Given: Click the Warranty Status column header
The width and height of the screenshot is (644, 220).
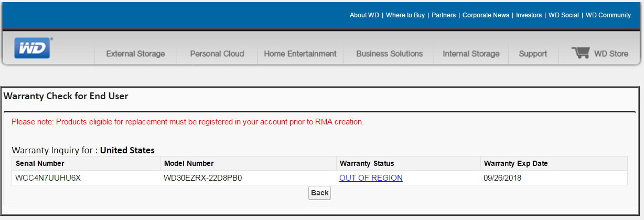Looking at the screenshot, I should click(x=367, y=163).
